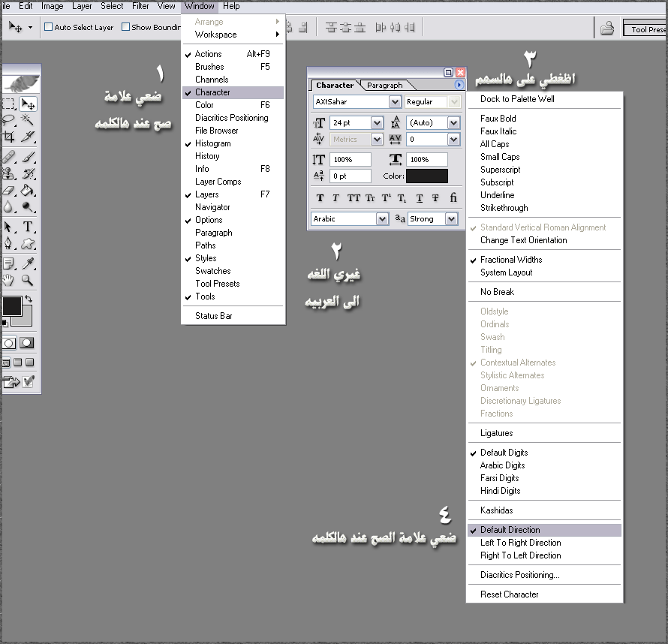Uncheck Histogram in the Window menu

click(x=213, y=143)
